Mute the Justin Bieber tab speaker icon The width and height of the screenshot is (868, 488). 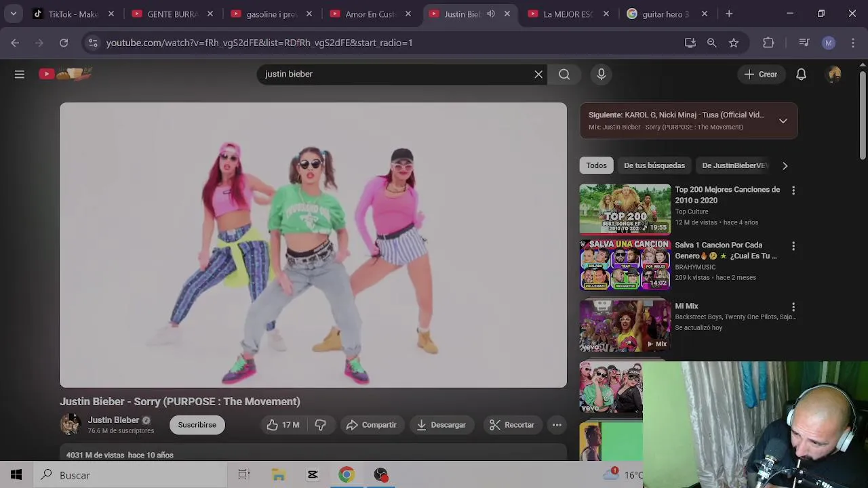coord(491,14)
